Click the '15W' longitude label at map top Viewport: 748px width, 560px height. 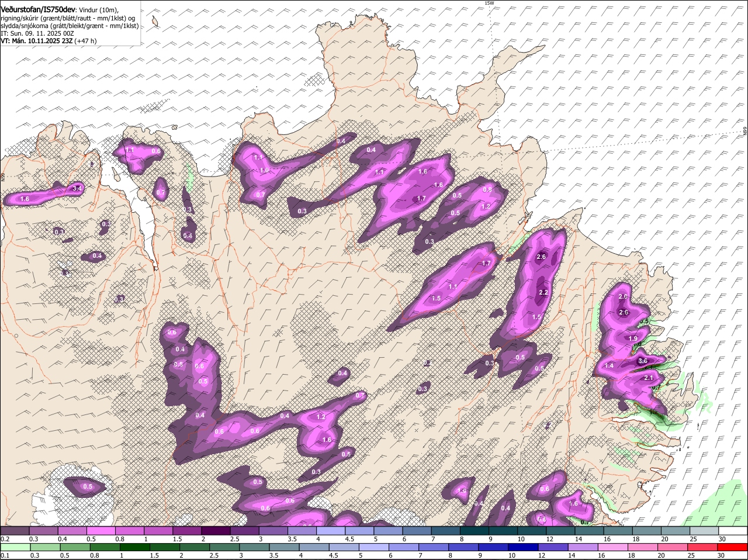tap(489, 3)
